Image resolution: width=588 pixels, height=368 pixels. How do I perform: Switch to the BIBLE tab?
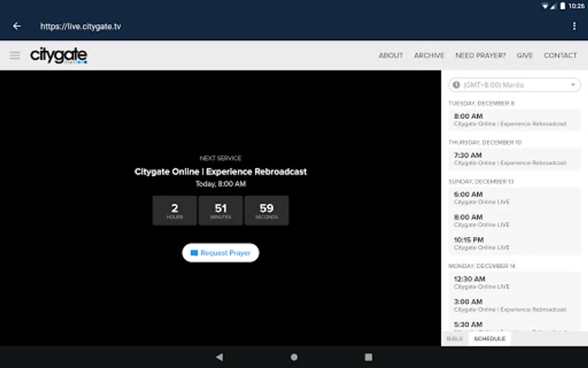coord(455,339)
